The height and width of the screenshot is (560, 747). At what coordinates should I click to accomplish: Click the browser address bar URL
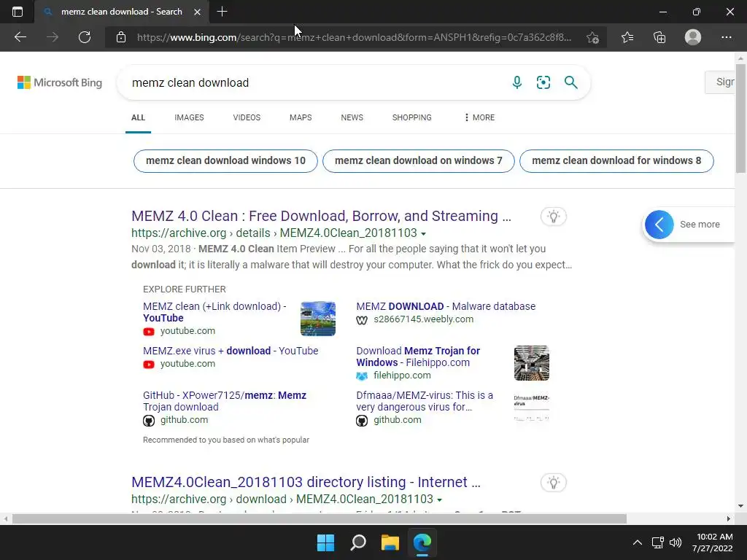(354, 37)
